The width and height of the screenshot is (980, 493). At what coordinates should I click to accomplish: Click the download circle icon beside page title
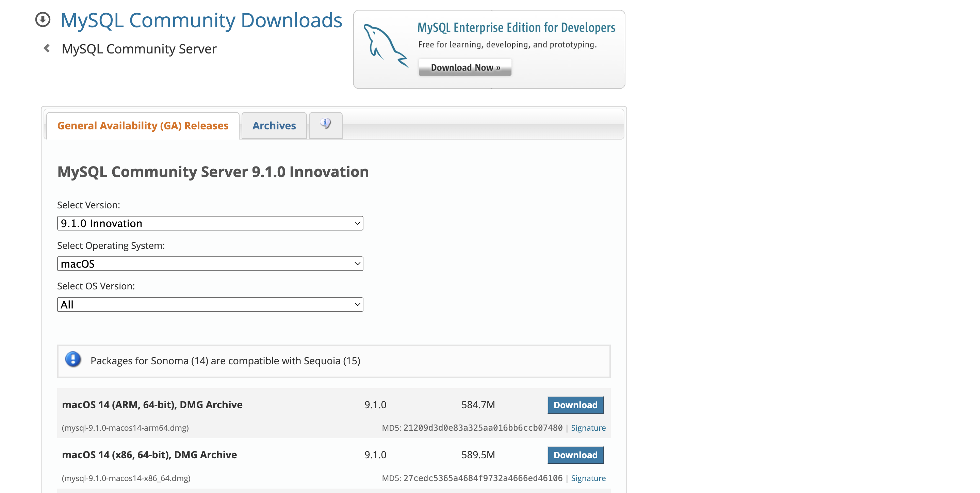pyautogui.click(x=43, y=20)
